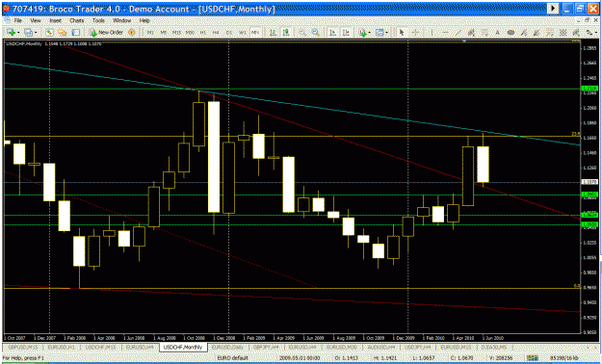Open the Tools menu

pyautogui.click(x=98, y=20)
